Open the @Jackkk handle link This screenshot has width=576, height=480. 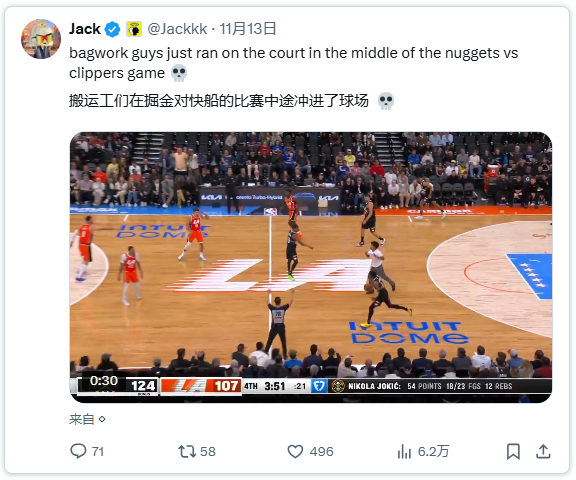(x=177, y=29)
